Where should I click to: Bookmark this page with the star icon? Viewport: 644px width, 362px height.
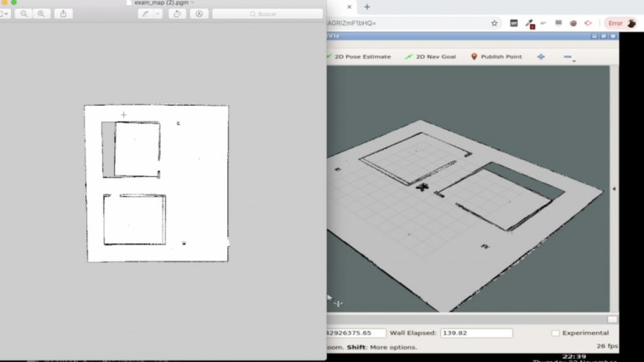coord(494,23)
